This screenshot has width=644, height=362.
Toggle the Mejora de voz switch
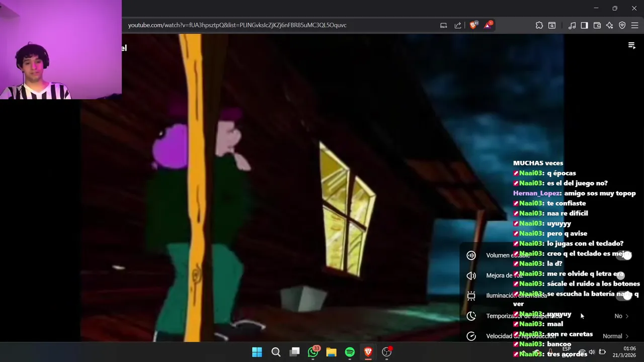624,276
